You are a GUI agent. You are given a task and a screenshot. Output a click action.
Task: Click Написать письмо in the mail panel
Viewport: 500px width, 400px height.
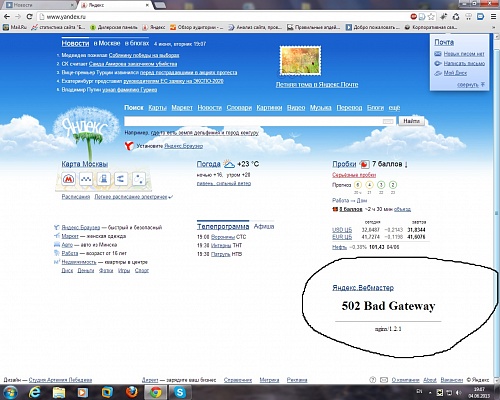pos(464,63)
